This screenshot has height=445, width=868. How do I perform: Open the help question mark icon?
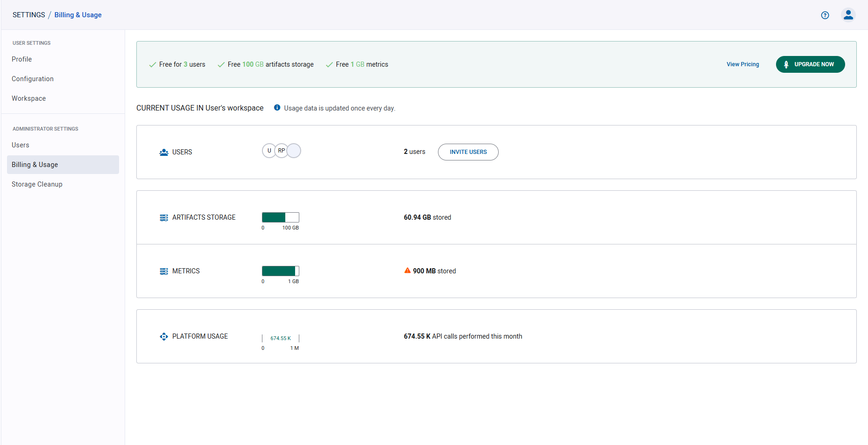pos(825,15)
